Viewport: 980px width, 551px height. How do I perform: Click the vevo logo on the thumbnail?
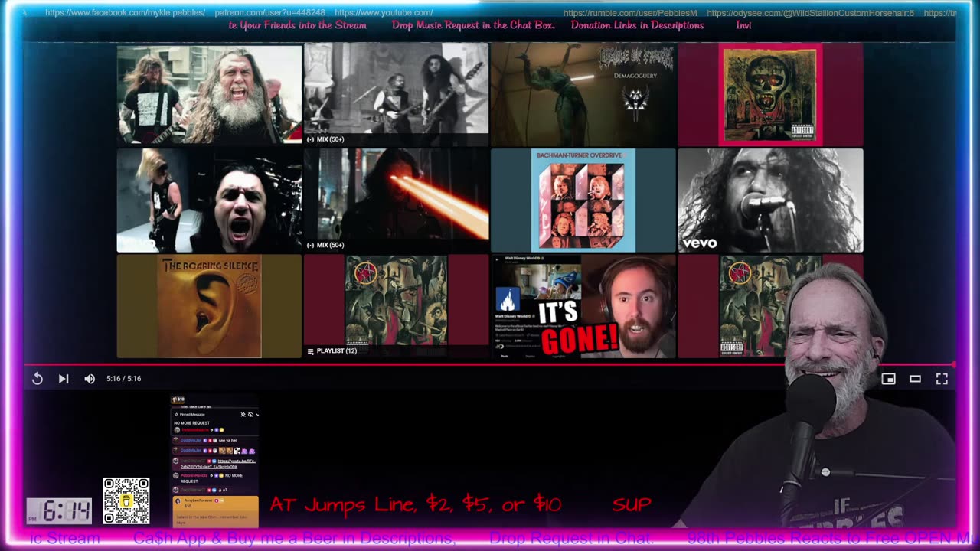click(x=699, y=243)
